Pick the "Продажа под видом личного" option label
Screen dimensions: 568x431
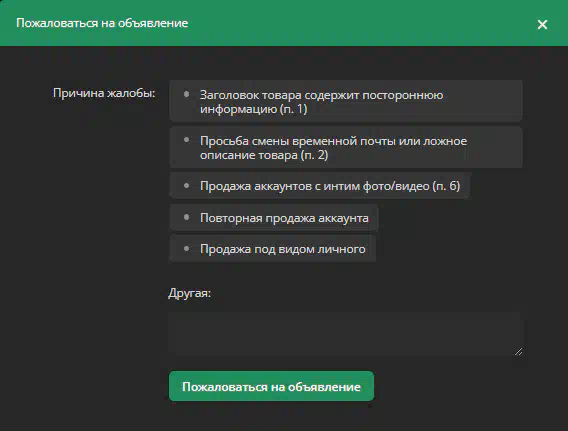(x=283, y=249)
